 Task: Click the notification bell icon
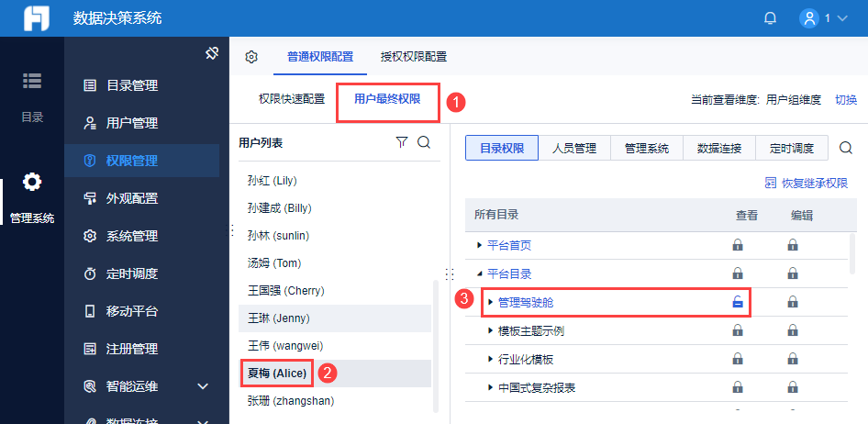tap(770, 18)
